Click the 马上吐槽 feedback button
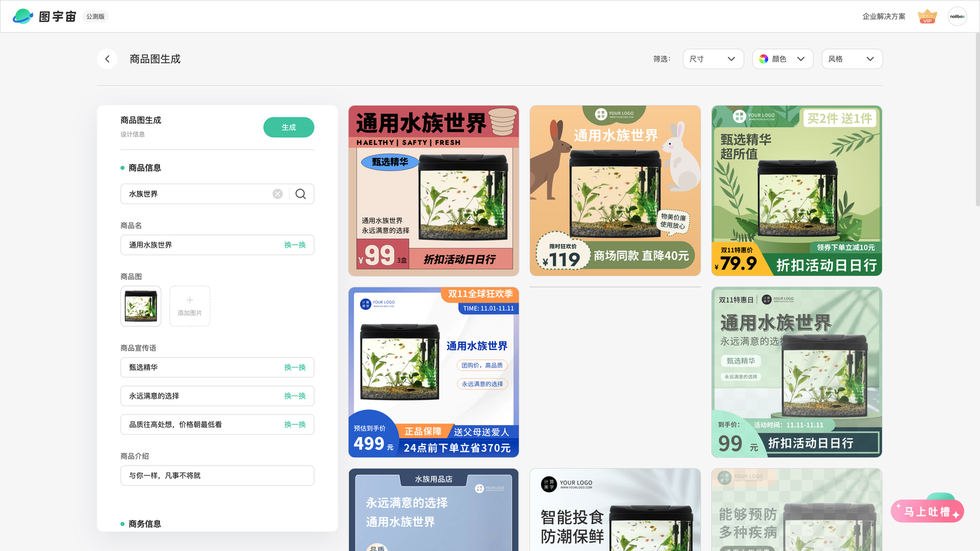The height and width of the screenshot is (551, 980). tap(927, 511)
